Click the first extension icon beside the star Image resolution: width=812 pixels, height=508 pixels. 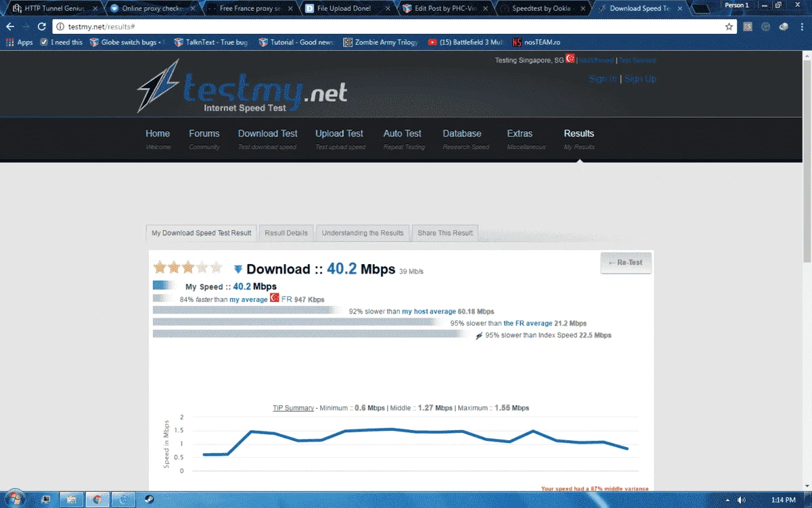748,26
